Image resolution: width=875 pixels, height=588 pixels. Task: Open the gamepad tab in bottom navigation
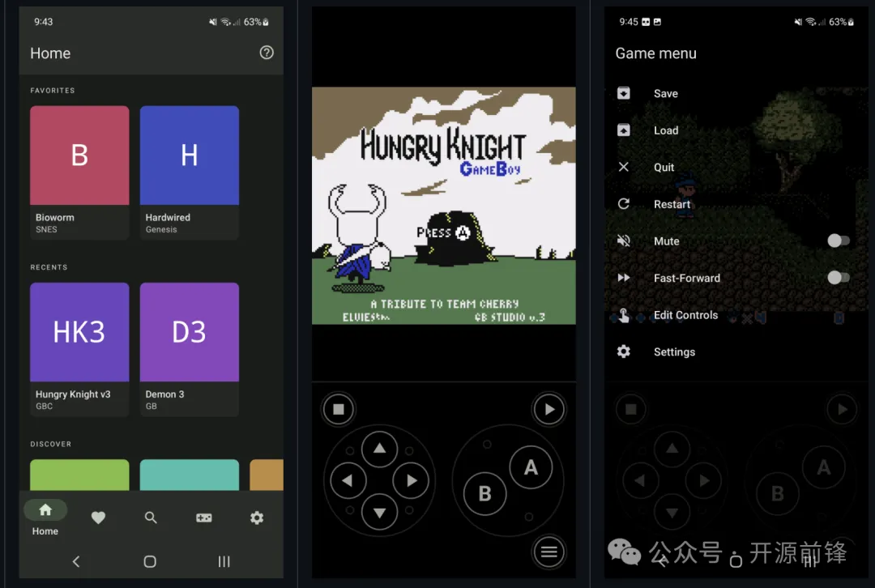[204, 518]
